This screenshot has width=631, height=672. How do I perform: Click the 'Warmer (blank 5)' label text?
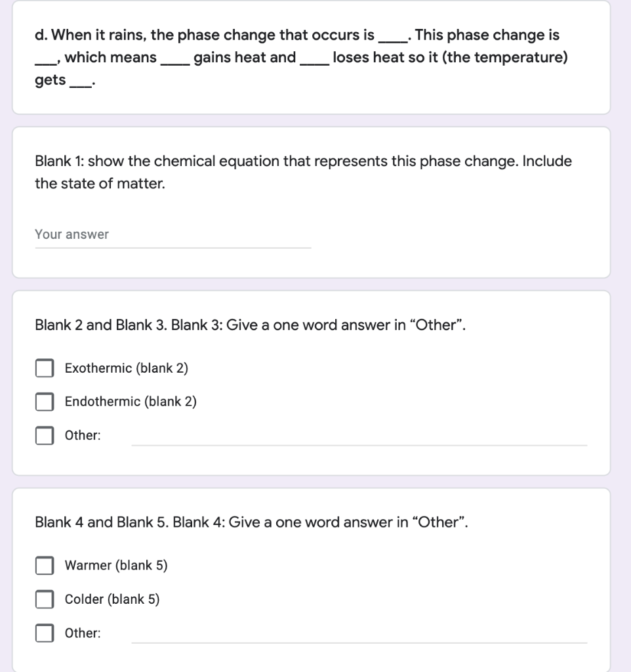click(116, 565)
